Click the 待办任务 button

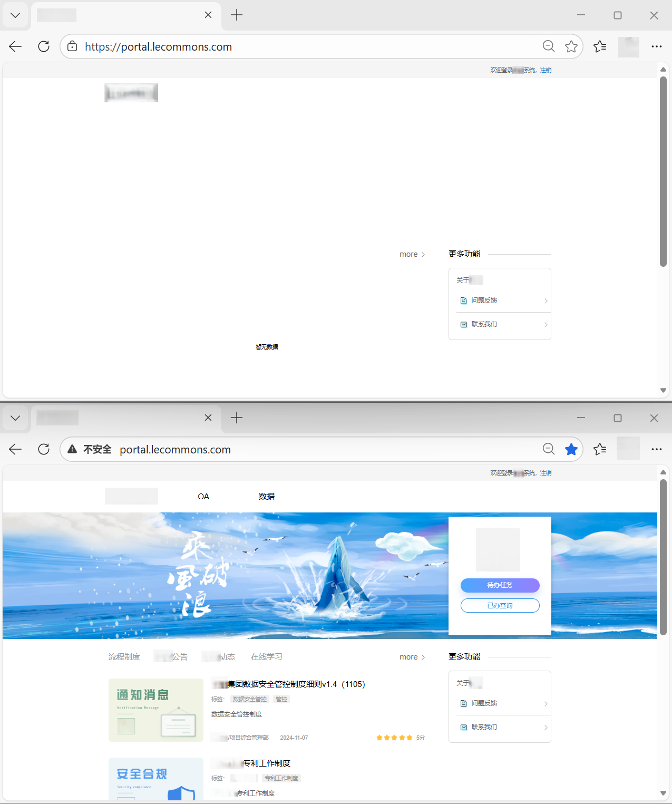(500, 585)
